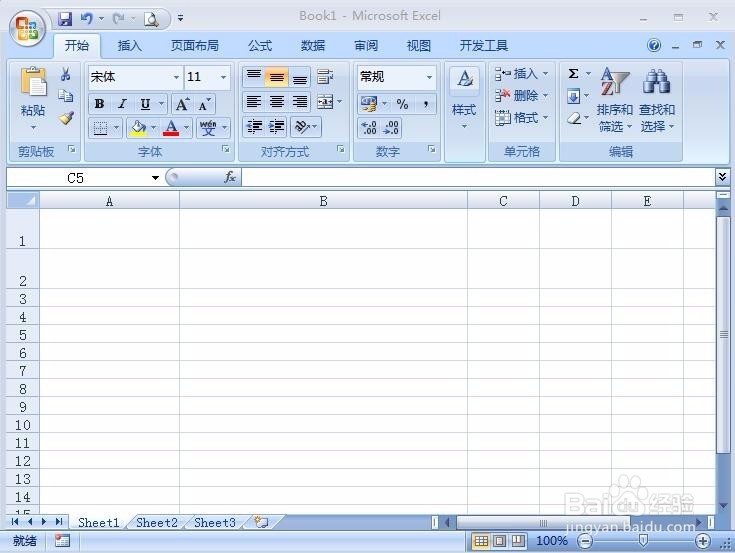Increase font size with the large A
735x553 pixels.
click(x=182, y=104)
